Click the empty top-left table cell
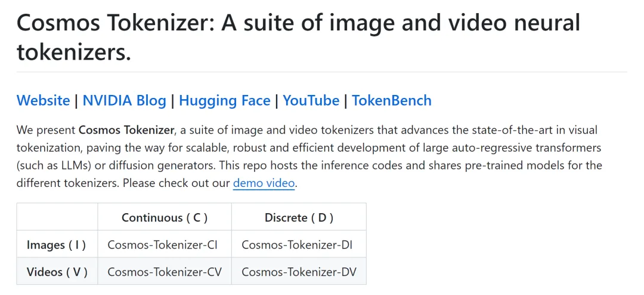This screenshot has height=295, width=644. pyautogui.click(x=57, y=217)
